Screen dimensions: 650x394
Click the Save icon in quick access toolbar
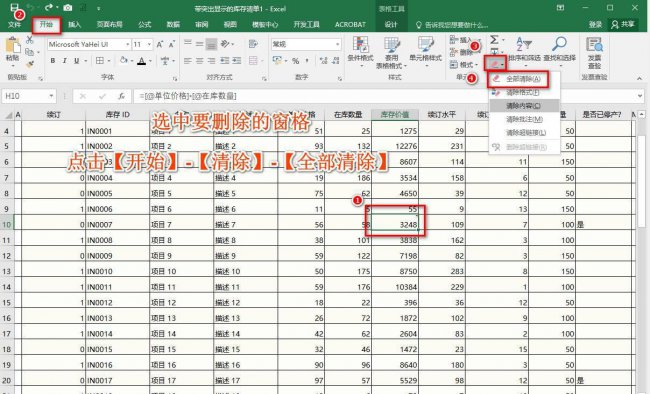click(x=15, y=8)
